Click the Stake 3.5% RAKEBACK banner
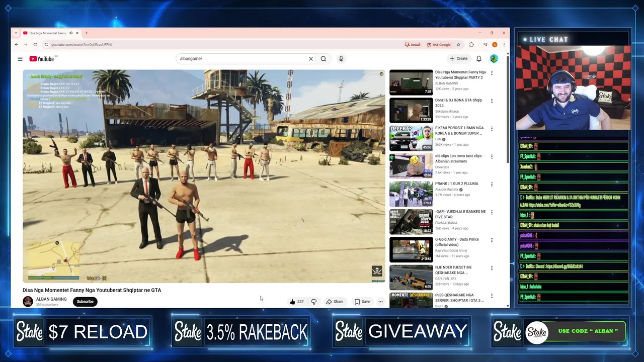Screen dimensions: 644x362 pos(240,332)
